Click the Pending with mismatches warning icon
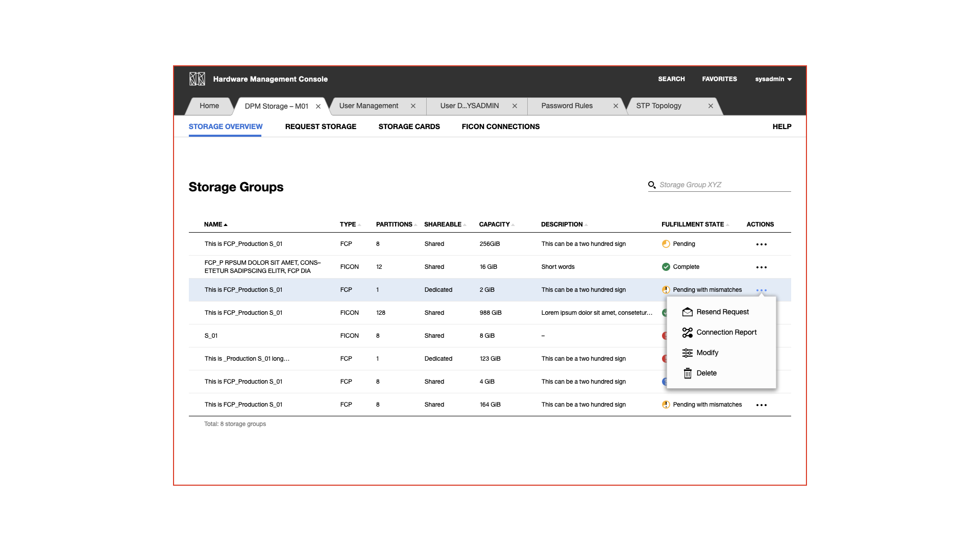The image size is (980, 551). (x=666, y=290)
